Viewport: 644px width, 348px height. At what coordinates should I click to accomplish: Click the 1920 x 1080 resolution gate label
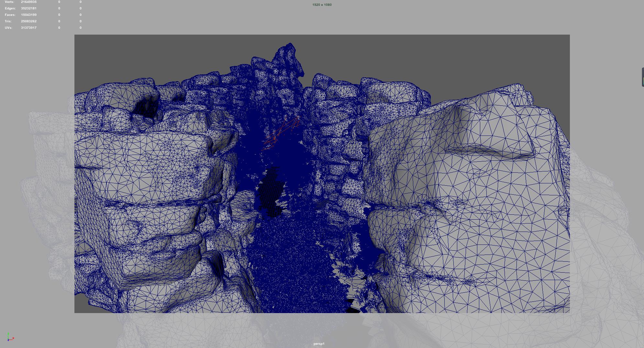coord(322,5)
